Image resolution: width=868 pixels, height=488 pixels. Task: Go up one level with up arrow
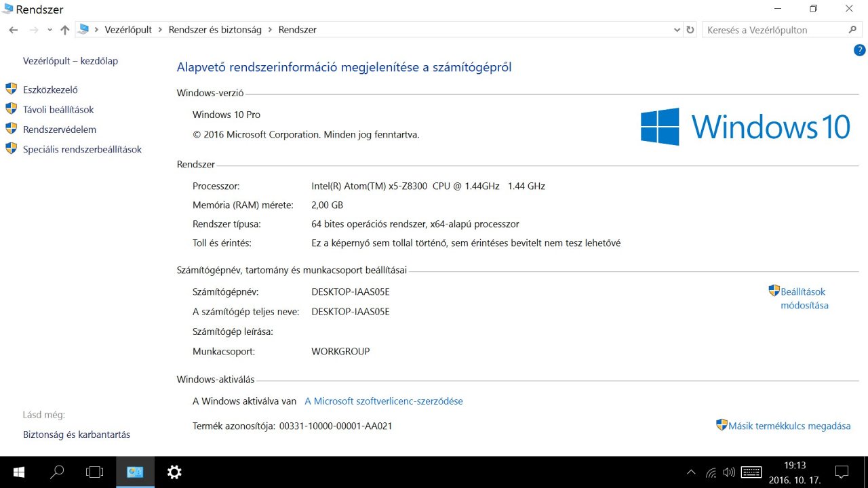tap(65, 30)
